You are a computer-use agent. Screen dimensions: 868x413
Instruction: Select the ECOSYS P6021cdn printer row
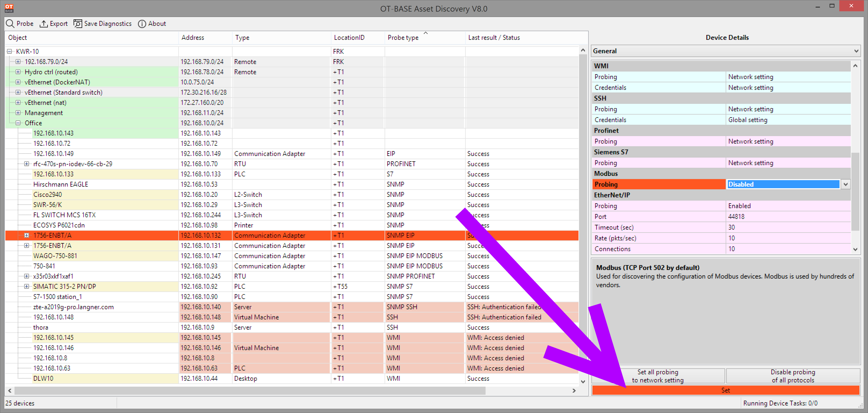(292, 225)
